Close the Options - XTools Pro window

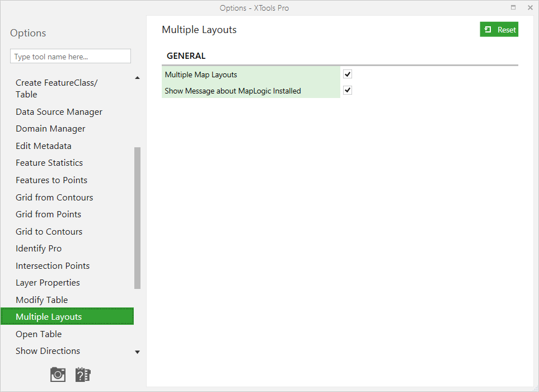pos(530,8)
